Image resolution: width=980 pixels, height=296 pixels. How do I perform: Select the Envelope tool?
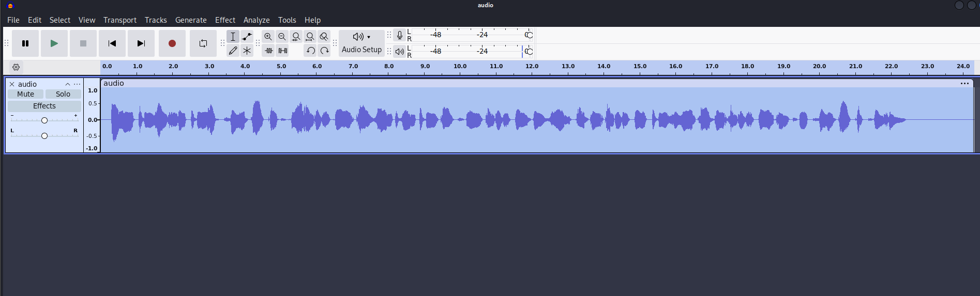(247, 37)
